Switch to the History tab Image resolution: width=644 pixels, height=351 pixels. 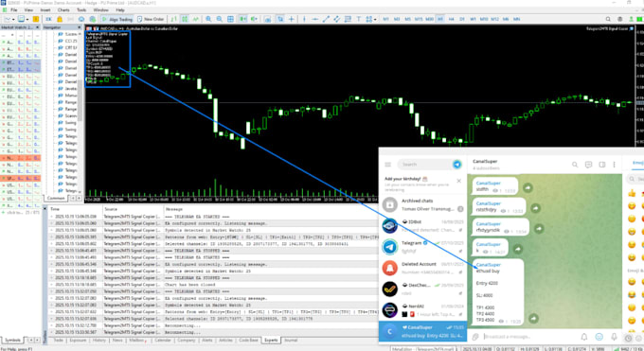98,341
